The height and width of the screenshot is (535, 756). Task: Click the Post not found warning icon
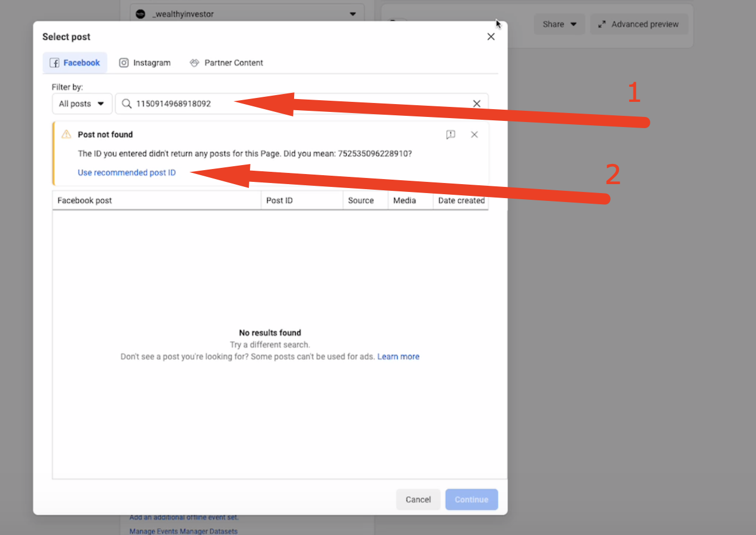[x=67, y=134]
